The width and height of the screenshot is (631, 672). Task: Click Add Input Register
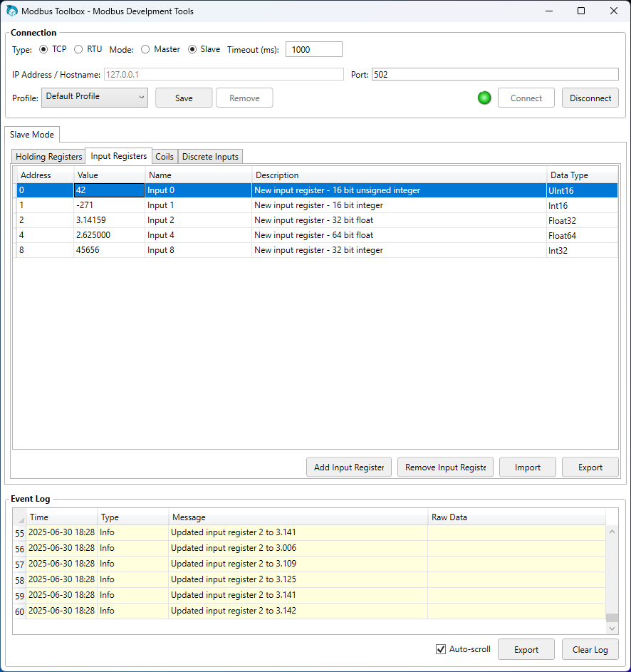tap(348, 467)
